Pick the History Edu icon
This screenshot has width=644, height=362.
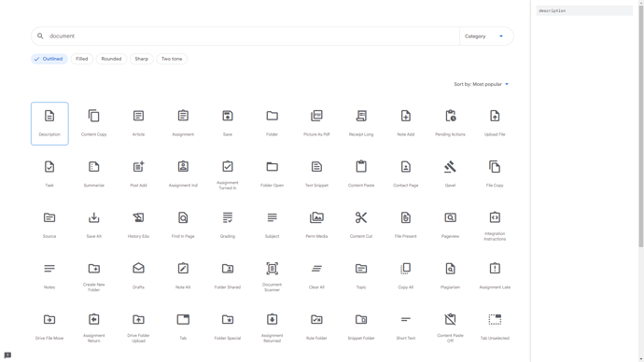[138, 218]
